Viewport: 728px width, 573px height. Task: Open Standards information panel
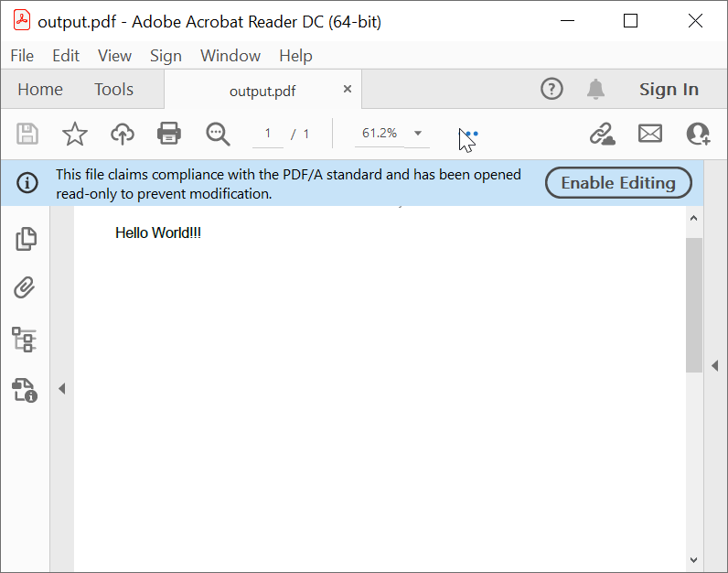tap(25, 390)
